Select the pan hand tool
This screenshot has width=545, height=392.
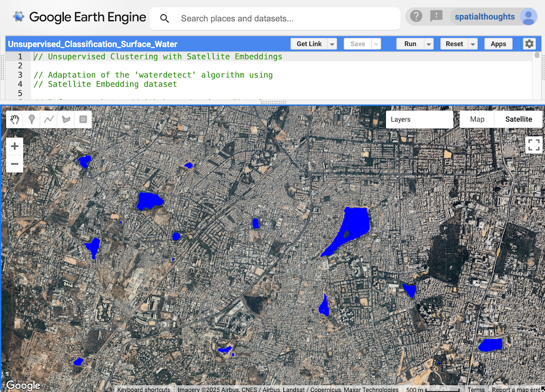[15, 119]
